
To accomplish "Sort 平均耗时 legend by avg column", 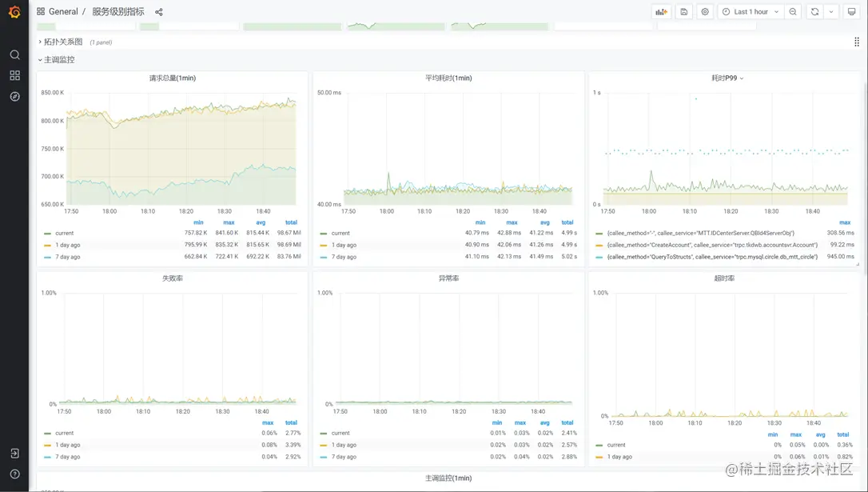I will click(x=545, y=222).
